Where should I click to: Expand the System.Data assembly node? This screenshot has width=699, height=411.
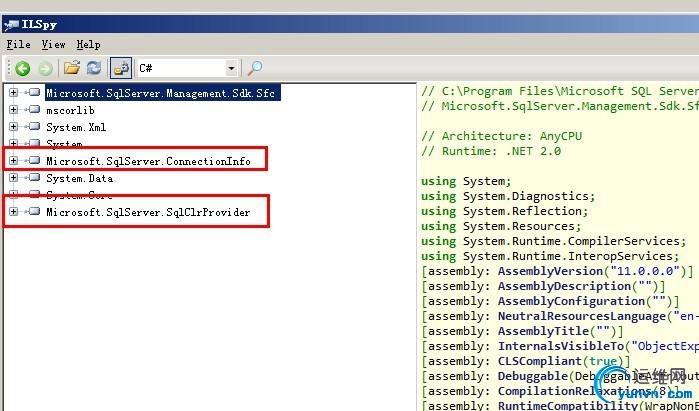tap(13, 177)
